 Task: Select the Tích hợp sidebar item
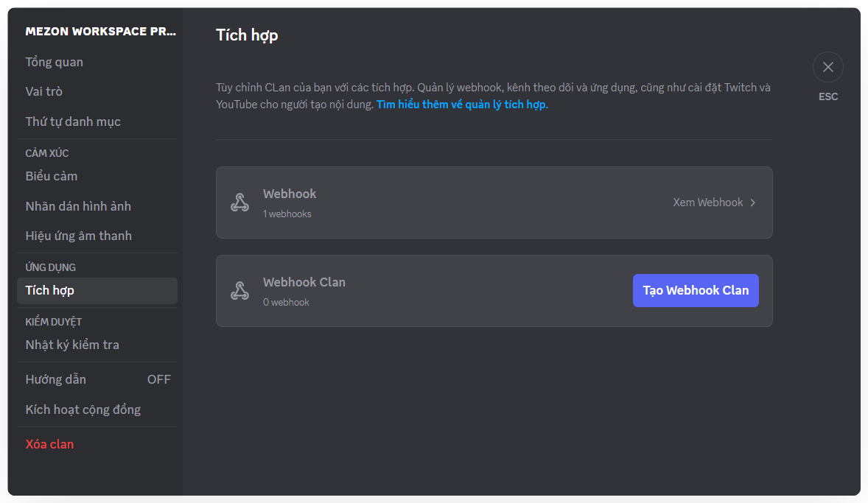pyautogui.click(x=49, y=290)
